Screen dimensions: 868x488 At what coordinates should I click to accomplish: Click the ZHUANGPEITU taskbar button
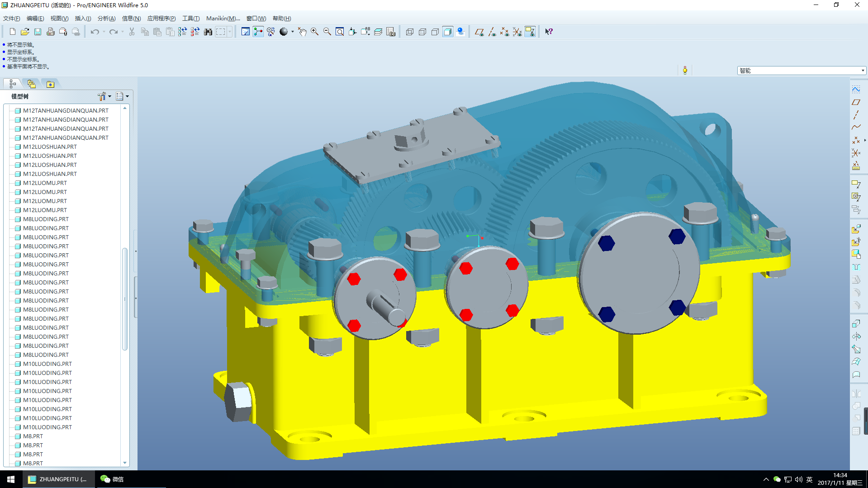59,479
